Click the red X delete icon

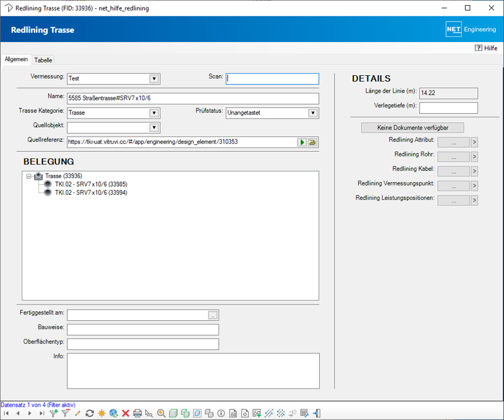125,413
